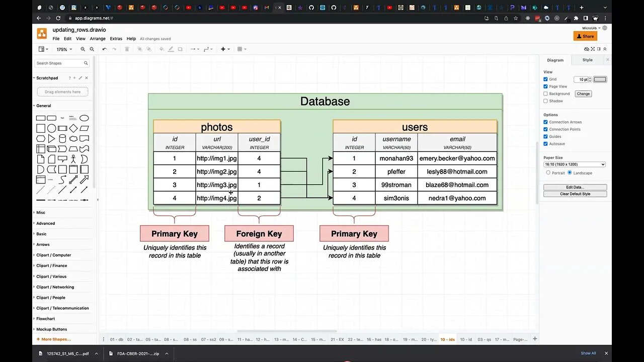Toggle the Autosave checkbox
This screenshot has height=362, width=644.
click(x=545, y=144)
